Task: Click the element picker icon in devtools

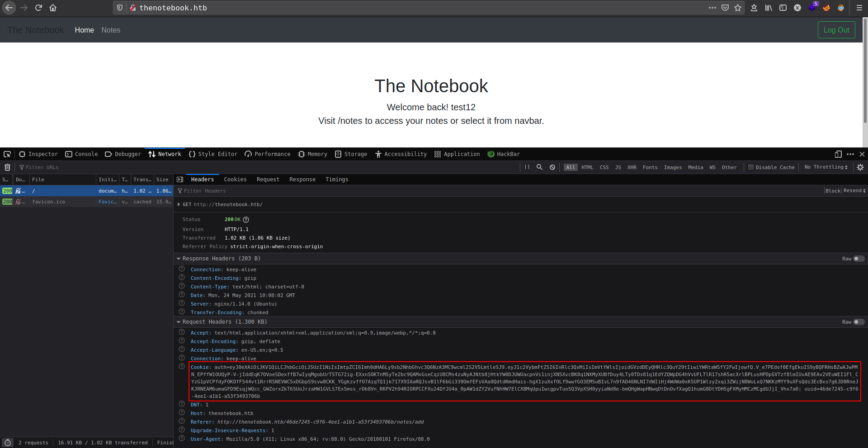Action: pos(7,154)
